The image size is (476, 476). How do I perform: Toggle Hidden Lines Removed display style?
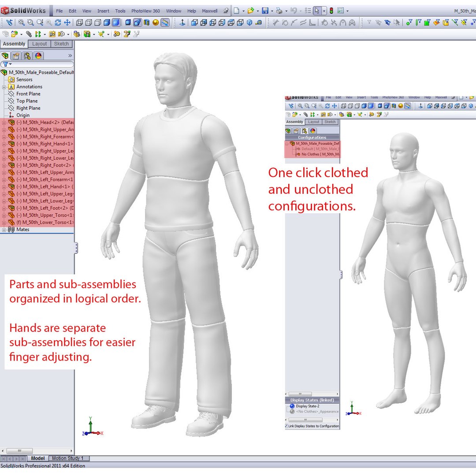pos(98,22)
